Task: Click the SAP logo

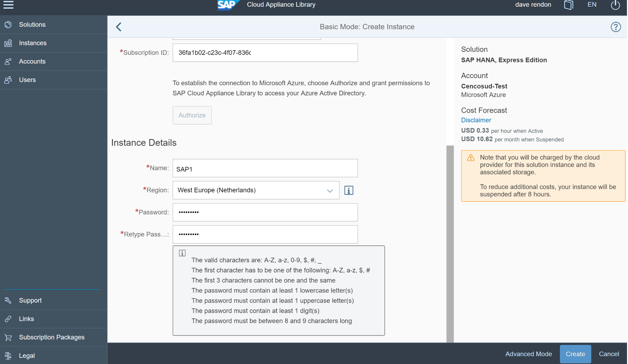Action: click(x=228, y=5)
